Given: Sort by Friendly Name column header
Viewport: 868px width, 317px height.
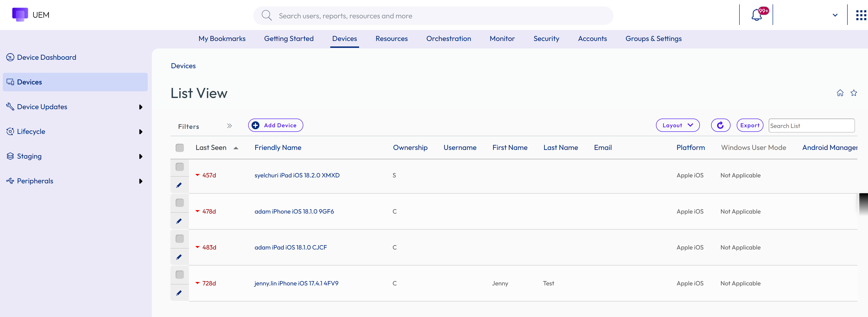Looking at the screenshot, I should [x=278, y=147].
